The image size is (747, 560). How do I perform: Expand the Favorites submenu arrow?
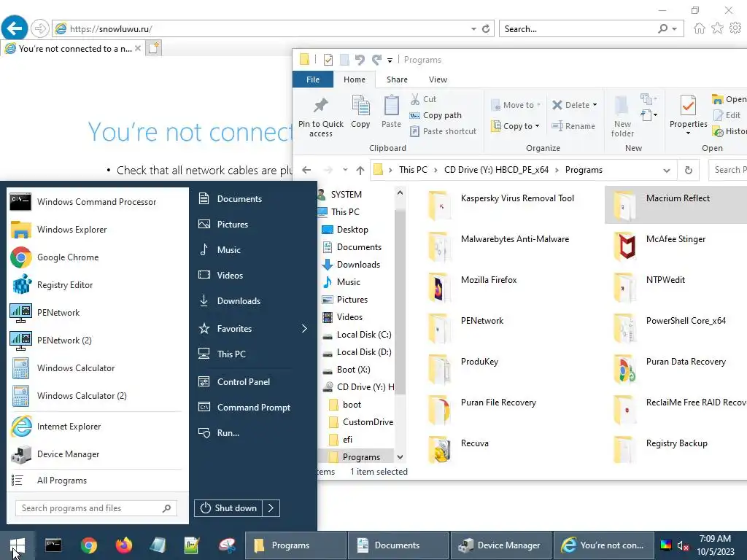tap(304, 329)
